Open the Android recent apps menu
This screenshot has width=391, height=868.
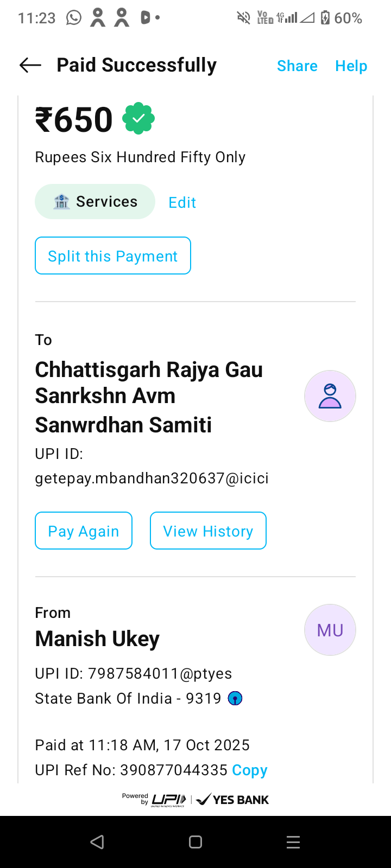click(293, 842)
